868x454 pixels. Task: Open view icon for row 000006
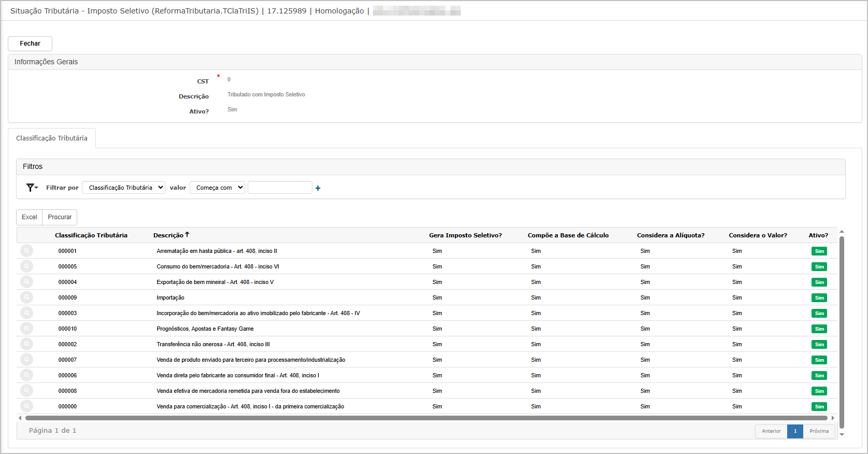point(26,375)
